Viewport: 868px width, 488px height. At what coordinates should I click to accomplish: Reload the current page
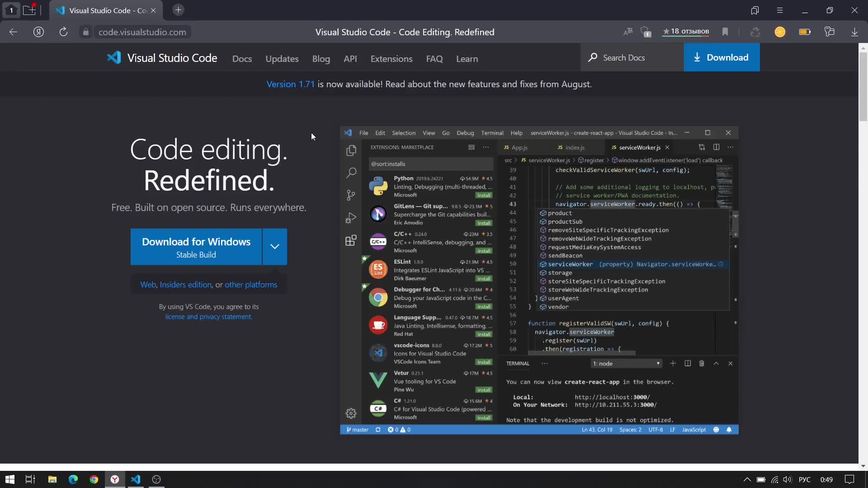coord(63,32)
